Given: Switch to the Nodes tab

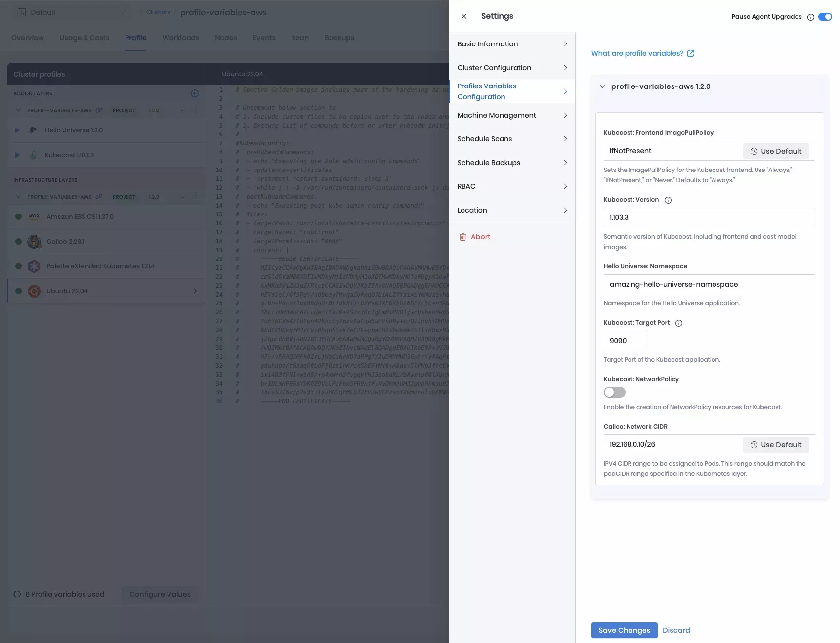Looking at the screenshot, I should [x=226, y=38].
